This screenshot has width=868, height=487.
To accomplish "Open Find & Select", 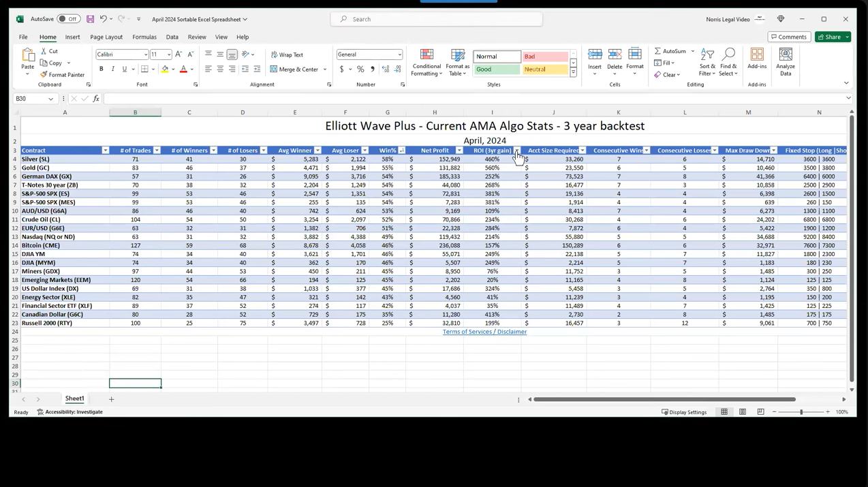I will coord(728,63).
